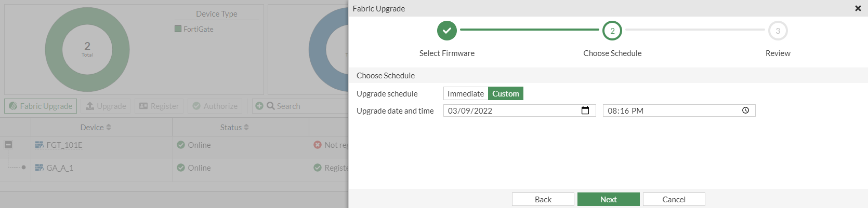
Task: Collapse the FGT_101E device tree
Action: coord(8,145)
